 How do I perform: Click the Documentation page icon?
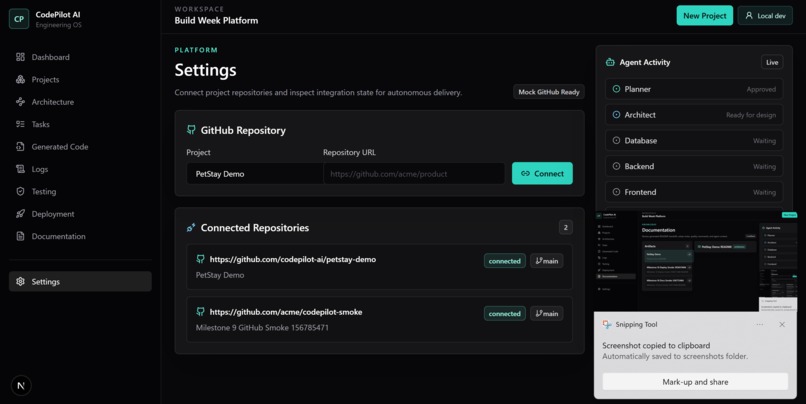(21, 236)
